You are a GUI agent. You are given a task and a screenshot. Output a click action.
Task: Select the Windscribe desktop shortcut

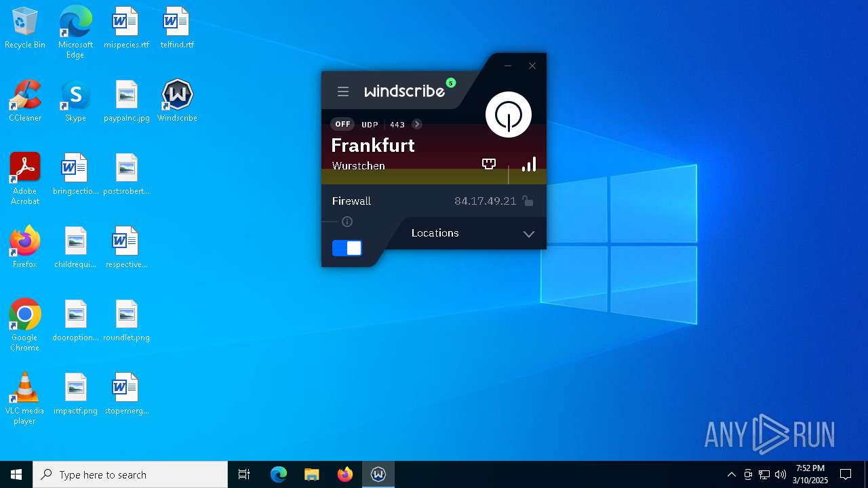177,102
